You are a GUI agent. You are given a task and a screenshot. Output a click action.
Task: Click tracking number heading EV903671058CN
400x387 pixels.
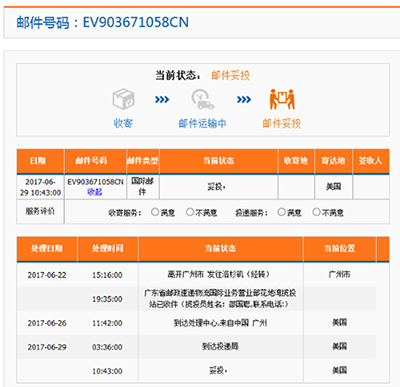(136, 22)
